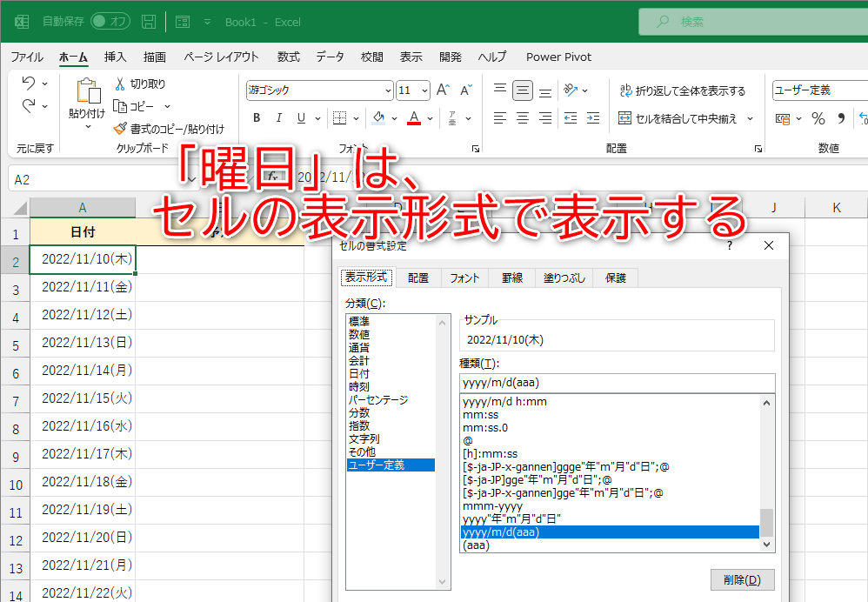Toggle bold formatting in the font group
The image size is (868, 602).
pyautogui.click(x=257, y=117)
